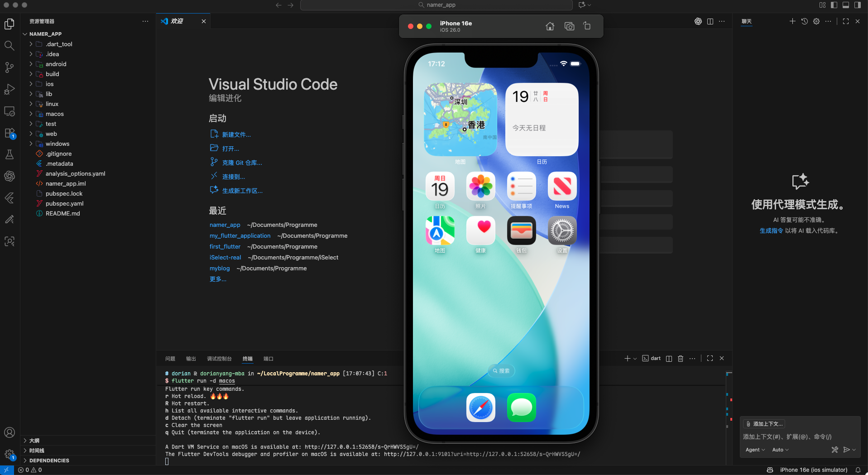Screen dimensions: 868x475
Task: Toggle the secondary side bar
Action: 858,5
